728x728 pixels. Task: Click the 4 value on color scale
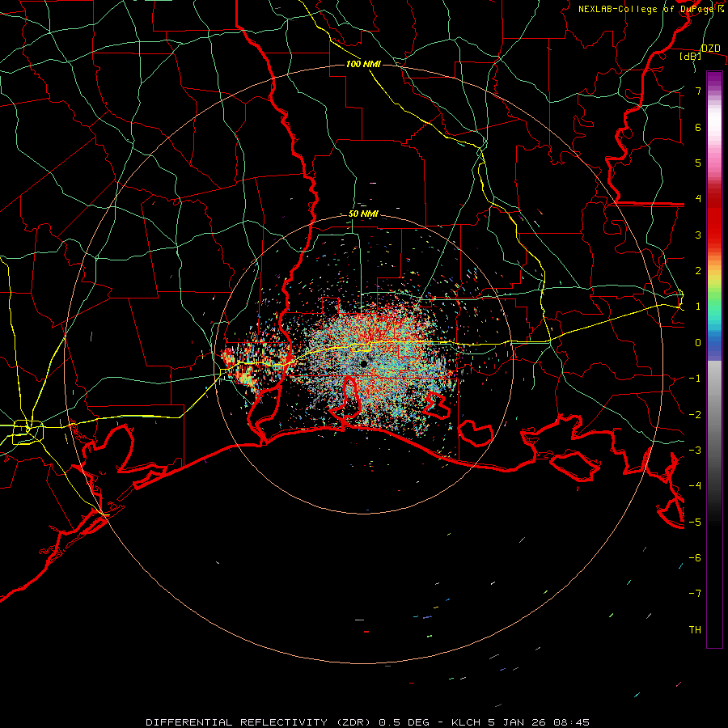(x=698, y=199)
